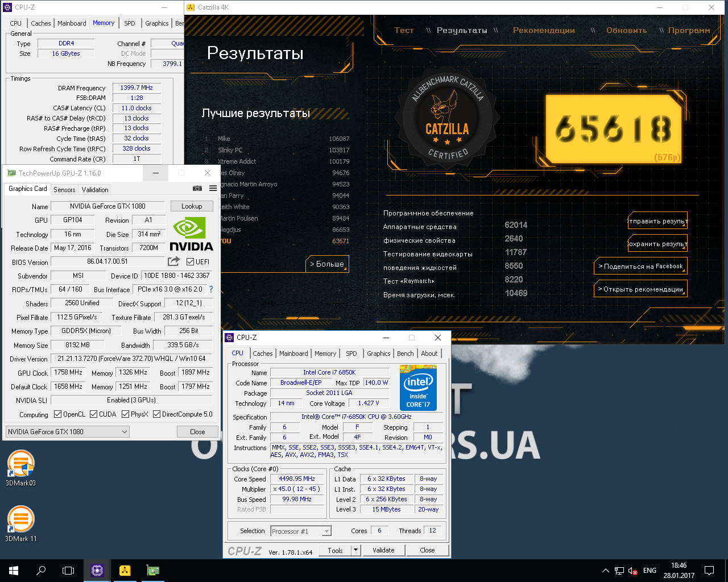The height and width of the screenshot is (582, 728).
Task: Open the Bench tab in CPU-Z
Action: (x=406, y=354)
